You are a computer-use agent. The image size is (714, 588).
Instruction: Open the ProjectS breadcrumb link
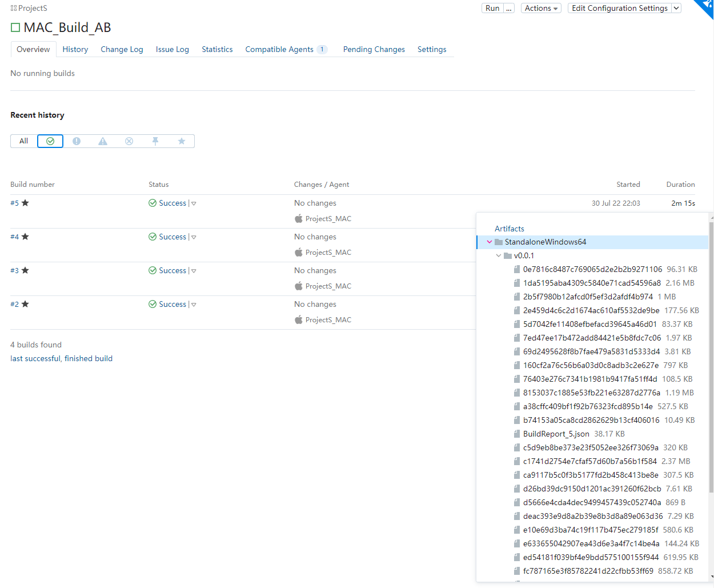click(33, 8)
